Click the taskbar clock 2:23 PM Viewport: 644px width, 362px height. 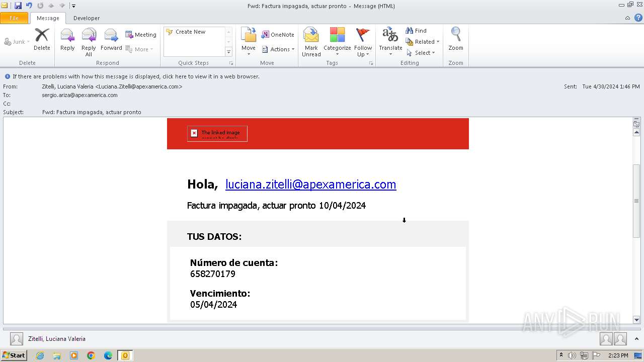pyautogui.click(x=618, y=355)
